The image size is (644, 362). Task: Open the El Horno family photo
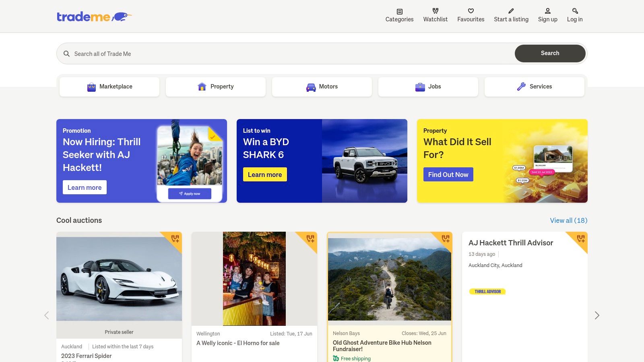(254, 279)
